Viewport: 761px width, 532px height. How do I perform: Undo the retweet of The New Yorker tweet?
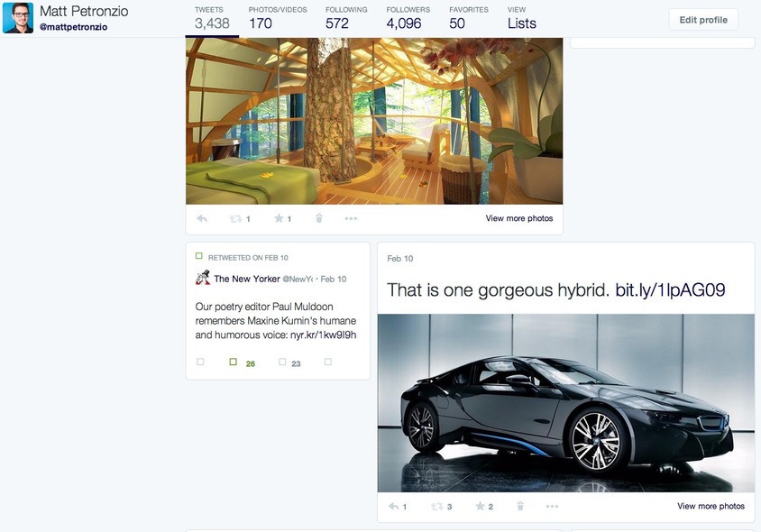[x=233, y=362]
